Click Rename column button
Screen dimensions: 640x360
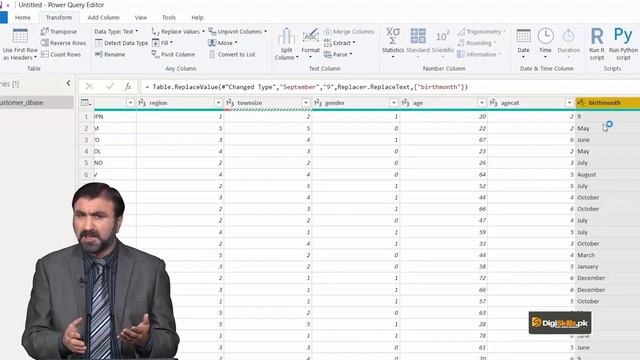[x=110, y=54]
